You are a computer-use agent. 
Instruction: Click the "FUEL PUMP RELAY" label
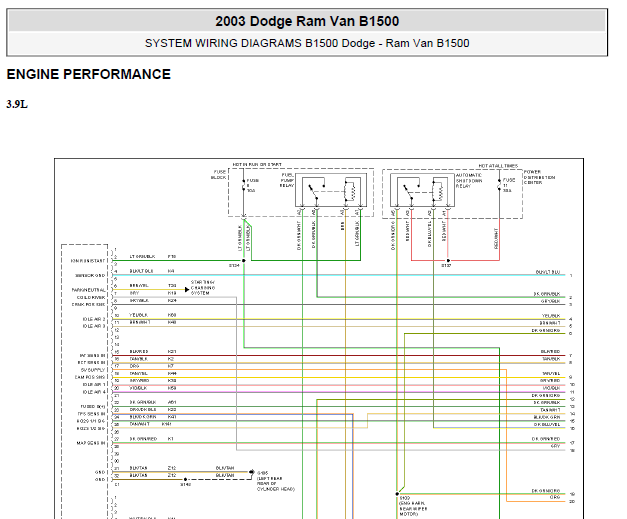(287, 180)
